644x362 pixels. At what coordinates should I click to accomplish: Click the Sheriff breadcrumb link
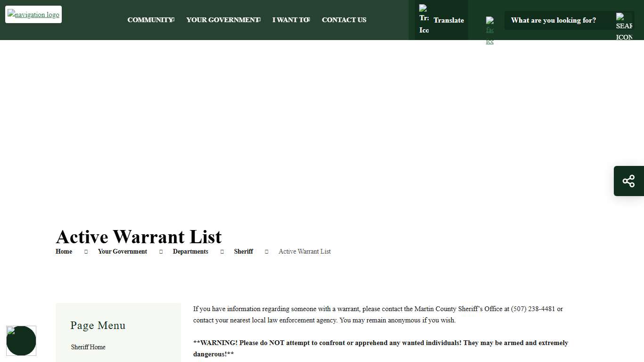click(x=243, y=252)
